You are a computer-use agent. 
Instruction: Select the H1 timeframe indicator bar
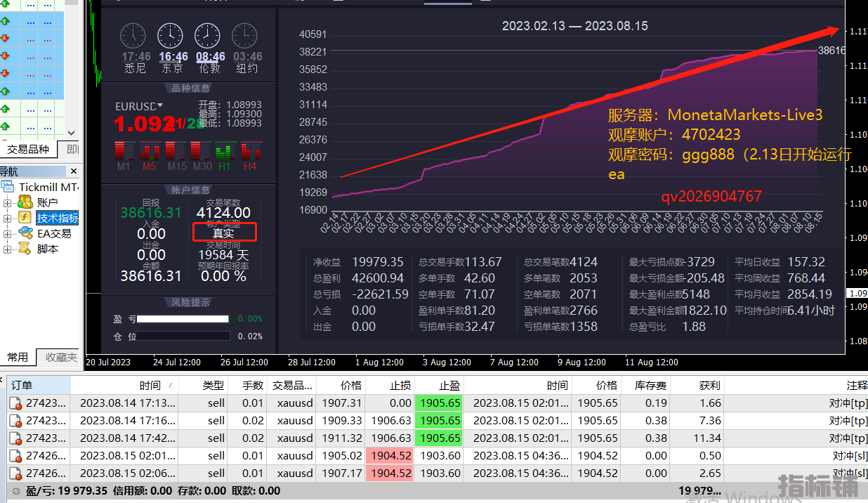(225, 151)
